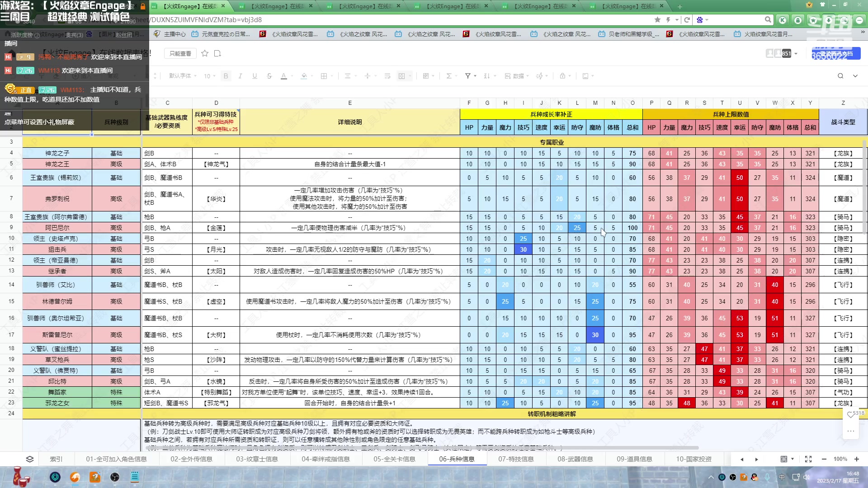This screenshot has height=488, width=868.
Task: Switch to the 01-全可加入角色信息 sheet tab
Action: coord(116,459)
